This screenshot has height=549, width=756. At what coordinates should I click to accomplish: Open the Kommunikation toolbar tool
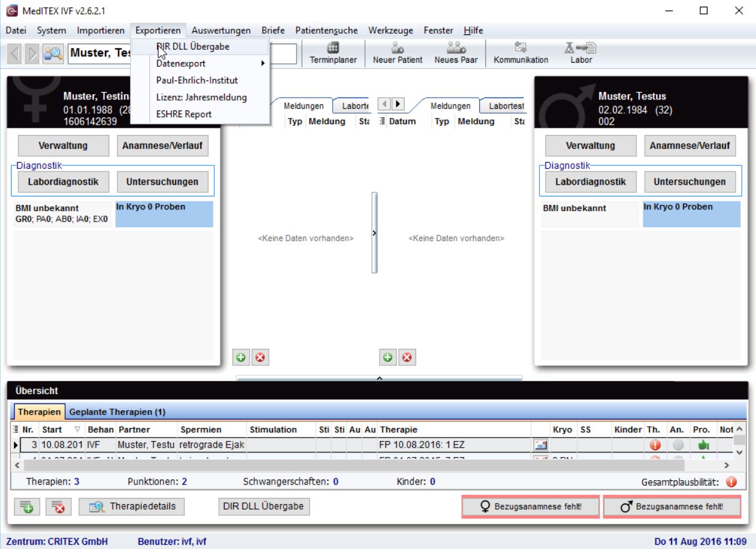521,53
